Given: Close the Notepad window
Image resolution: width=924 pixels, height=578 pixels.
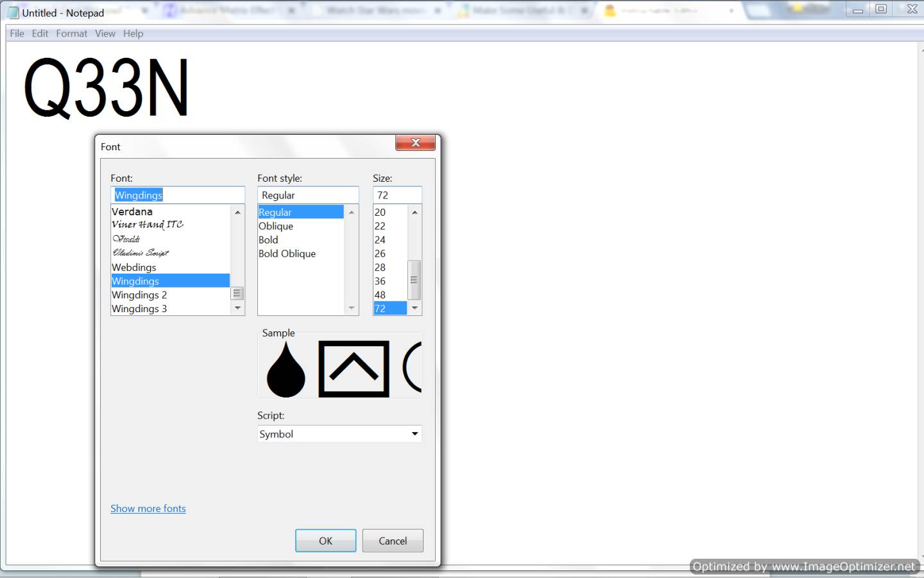Looking at the screenshot, I should 912,10.
